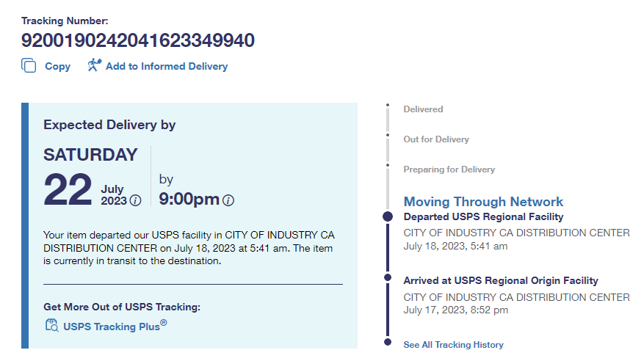Open USPS Tracking Plus link
The image size is (644, 350).
coord(112,327)
